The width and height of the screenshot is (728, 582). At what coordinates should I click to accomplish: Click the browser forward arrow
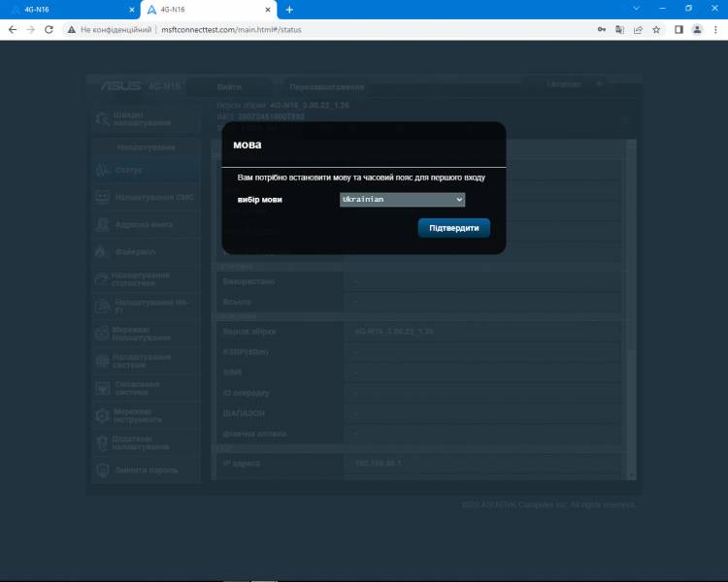click(31, 30)
